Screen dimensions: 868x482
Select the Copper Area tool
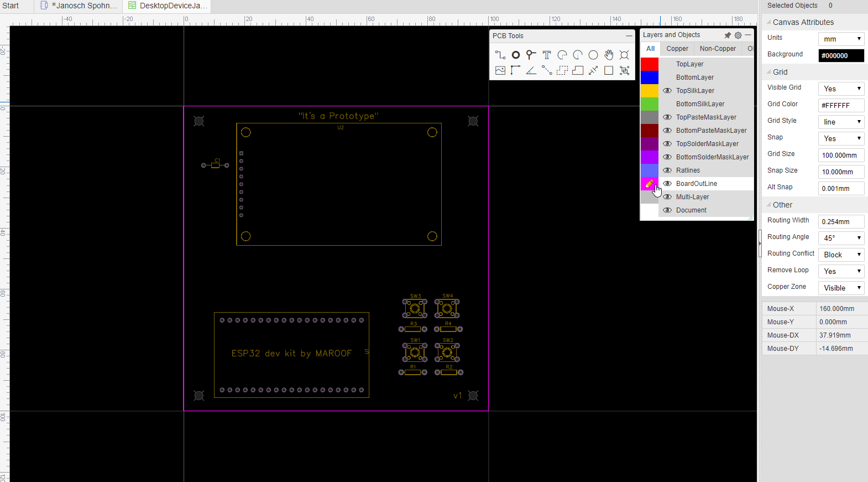(x=562, y=70)
